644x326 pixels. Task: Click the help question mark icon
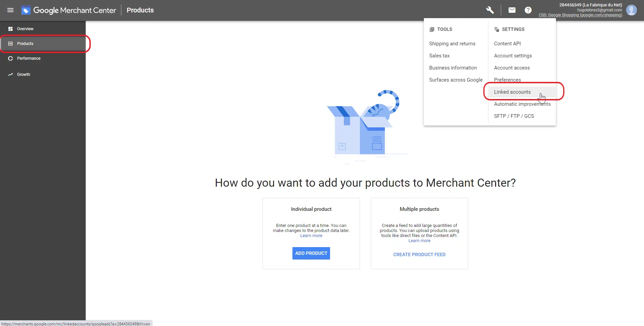click(x=528, y=10)
